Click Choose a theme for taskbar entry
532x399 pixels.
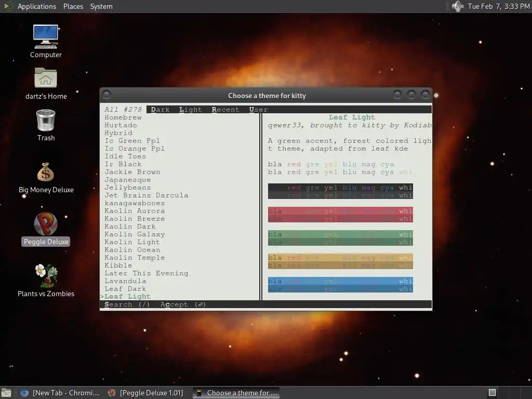coord(236,393)
